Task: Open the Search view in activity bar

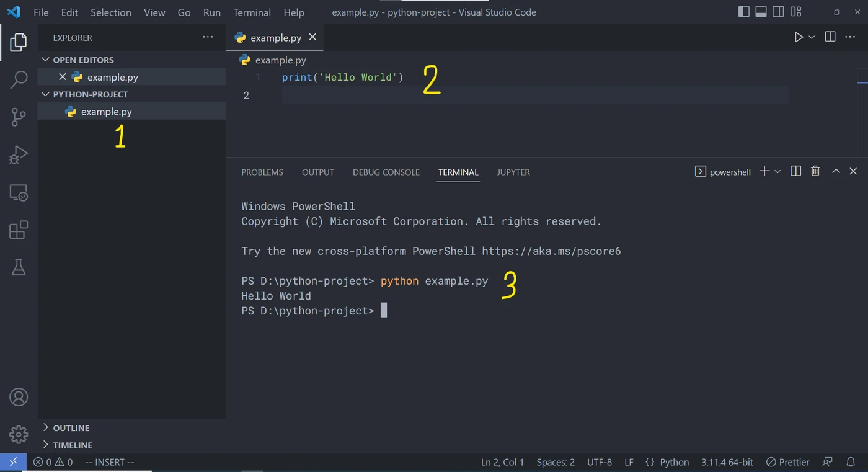Action: click(19, 79)
